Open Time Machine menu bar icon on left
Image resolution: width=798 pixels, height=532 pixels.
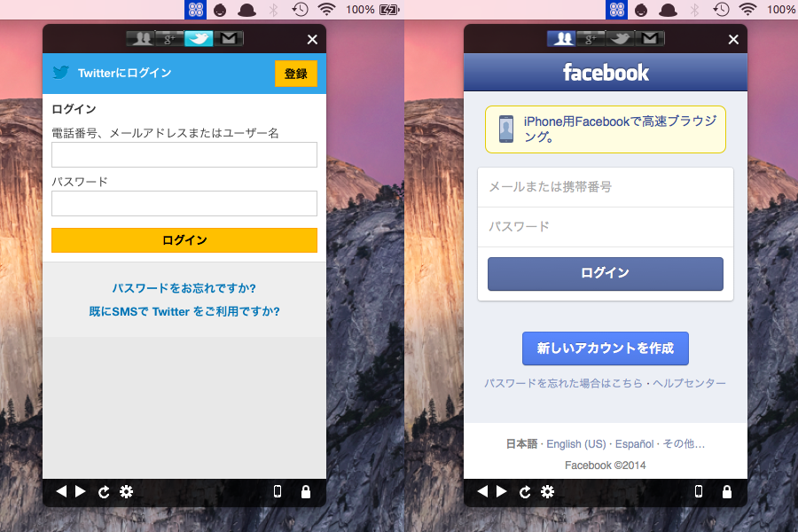click(300, 9)
